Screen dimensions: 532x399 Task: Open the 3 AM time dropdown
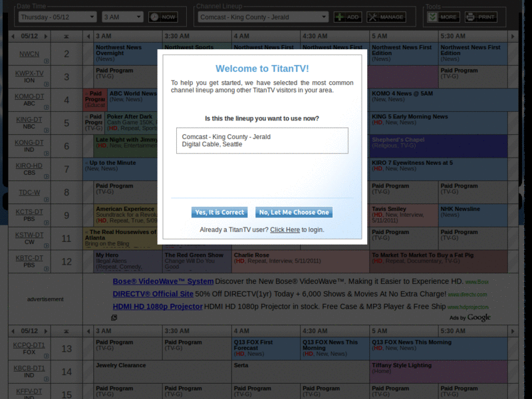point(122,17)
